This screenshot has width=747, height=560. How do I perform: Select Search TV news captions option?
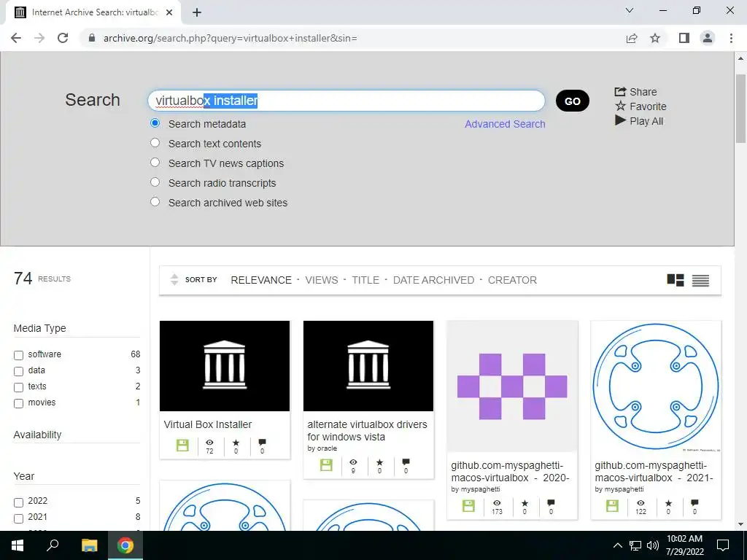coord(155,163)
